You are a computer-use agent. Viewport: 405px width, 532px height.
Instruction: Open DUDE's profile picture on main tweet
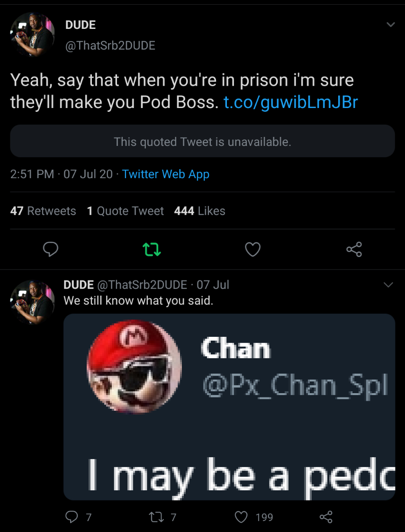tap(32, 35)
